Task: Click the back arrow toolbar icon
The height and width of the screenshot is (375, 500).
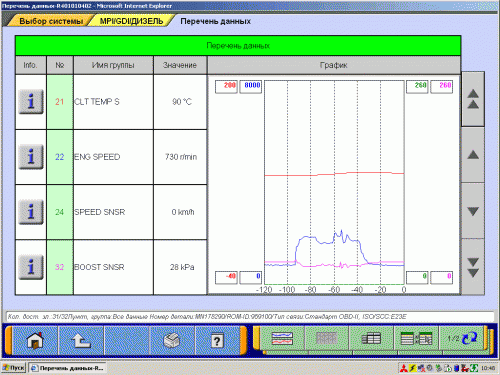Action: (81, 340)
